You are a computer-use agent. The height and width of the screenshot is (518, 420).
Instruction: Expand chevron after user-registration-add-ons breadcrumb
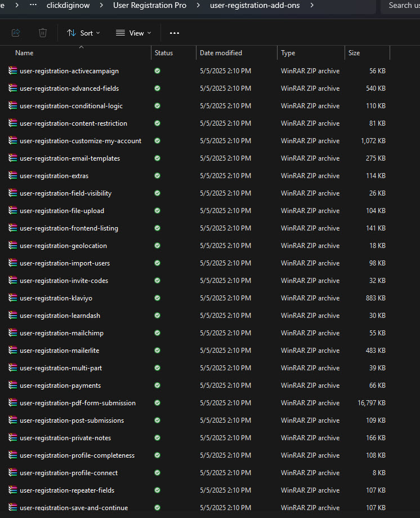312,5
